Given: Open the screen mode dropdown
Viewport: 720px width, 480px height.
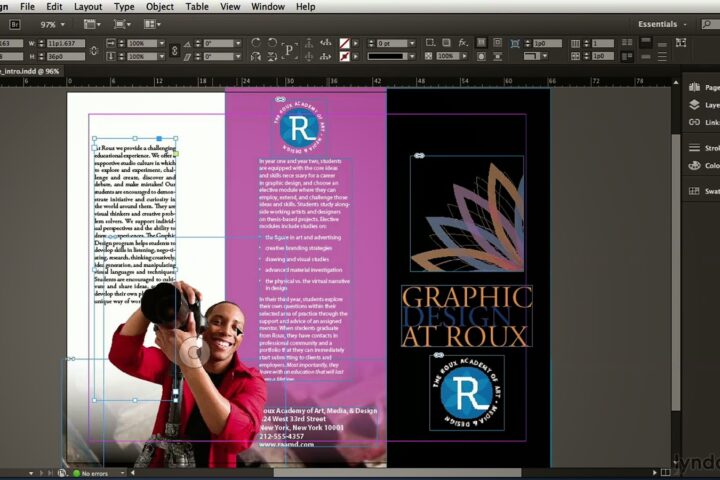Looking at the screenshot, I should [122, 24].
